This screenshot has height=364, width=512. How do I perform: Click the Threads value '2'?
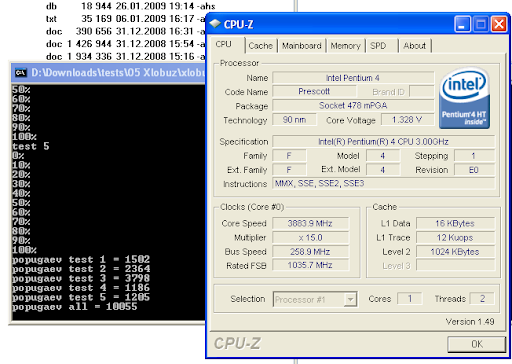tap(482, 298)
